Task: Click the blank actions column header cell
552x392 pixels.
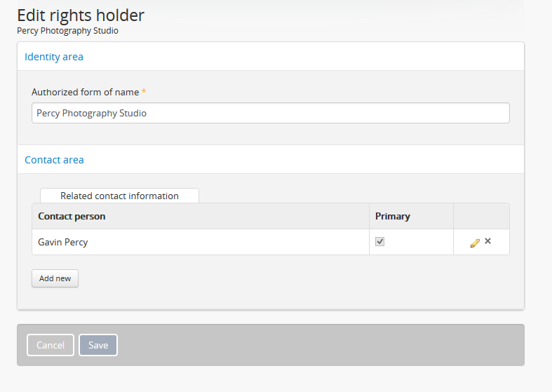Action: coord(481,216)
